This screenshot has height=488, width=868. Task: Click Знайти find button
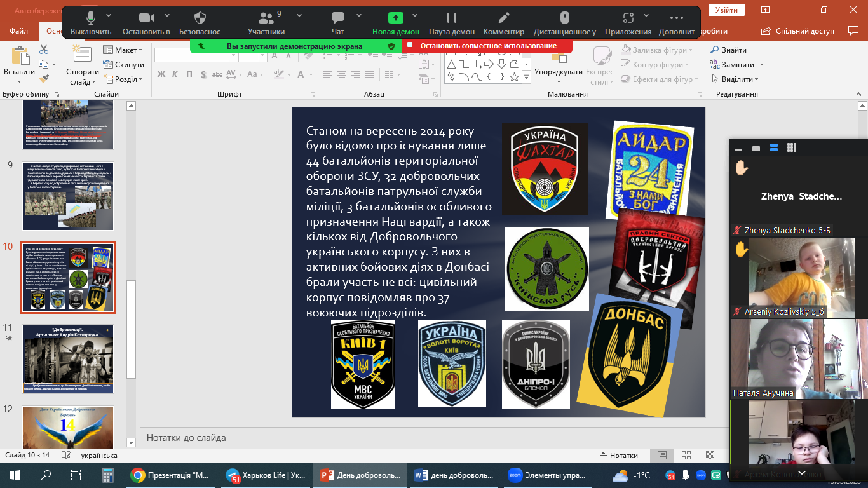[x=729, y=50]
